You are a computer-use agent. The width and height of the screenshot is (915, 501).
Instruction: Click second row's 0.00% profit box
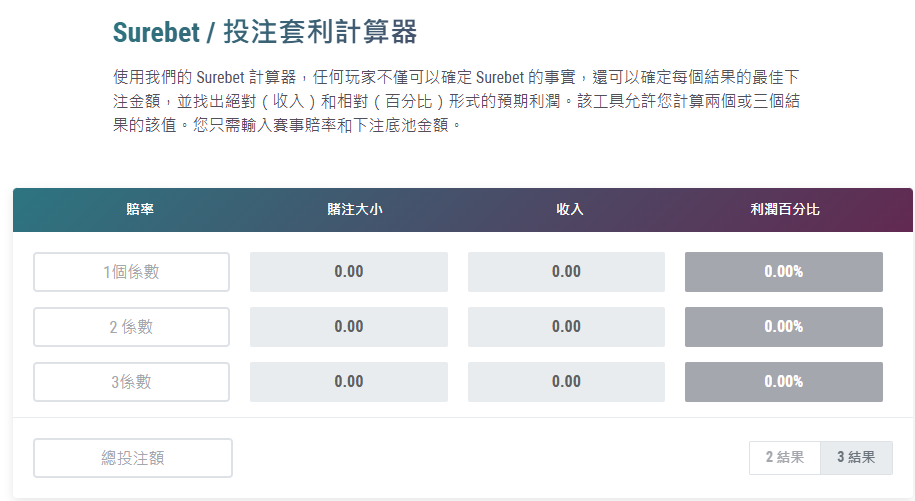click(x=784, y=327)
